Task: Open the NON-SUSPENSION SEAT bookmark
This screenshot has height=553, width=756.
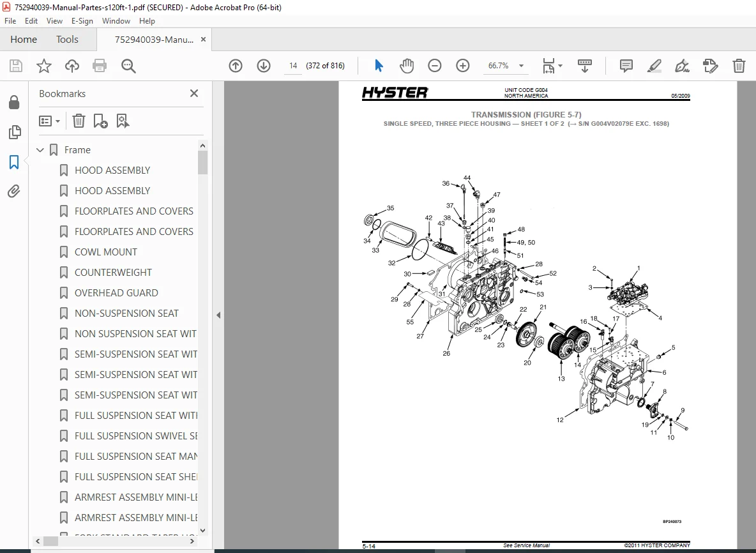Action: tap(126, 314)
